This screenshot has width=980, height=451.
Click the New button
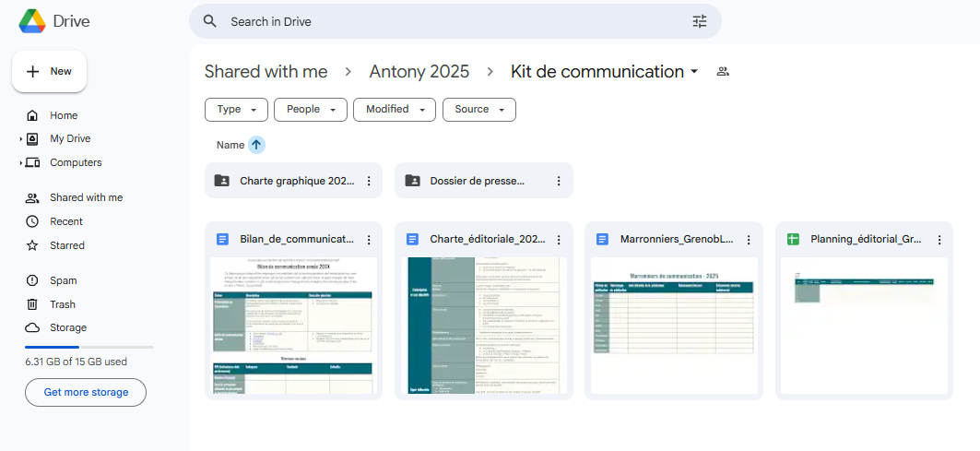click(x=50, y=71)
